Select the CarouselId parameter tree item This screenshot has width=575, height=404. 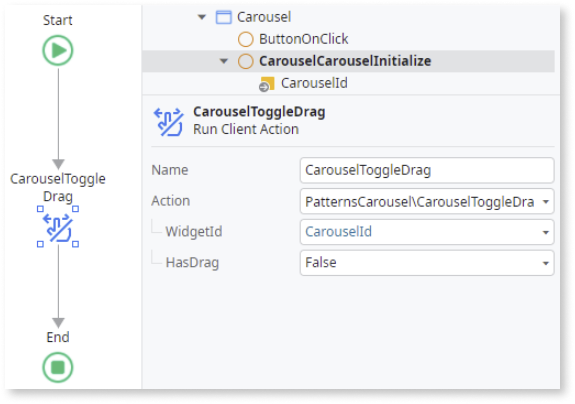pos(314,83)
